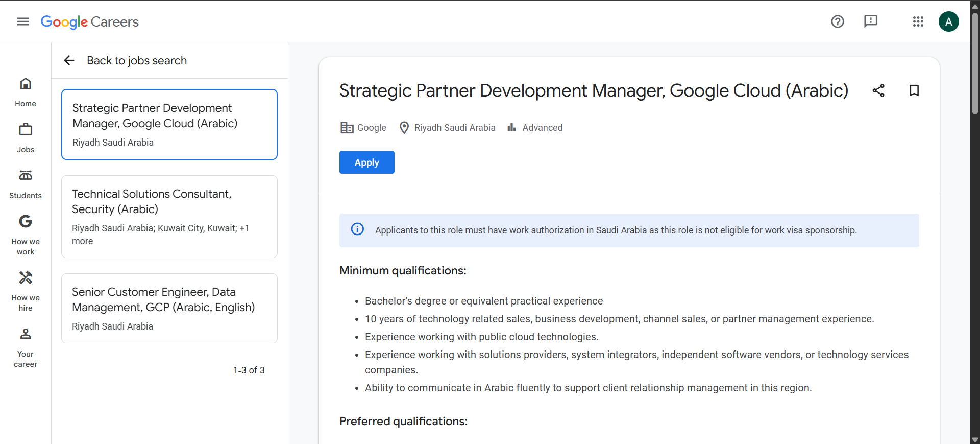Open Jobs in sidebar
The width and height of the screenshot is (980, 444).
(26, 138)
